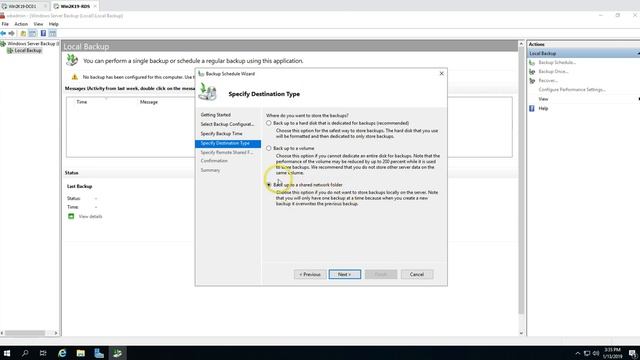This screenshot has width=640, height=360.
Task: Click the green View details icon
Action: click(x=71, y=216)
